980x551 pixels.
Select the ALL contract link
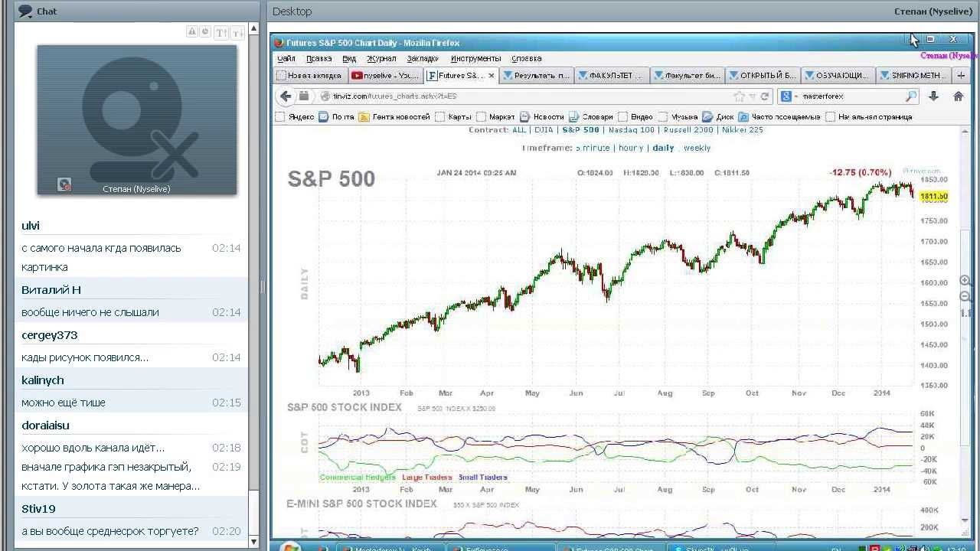(518, 130)
